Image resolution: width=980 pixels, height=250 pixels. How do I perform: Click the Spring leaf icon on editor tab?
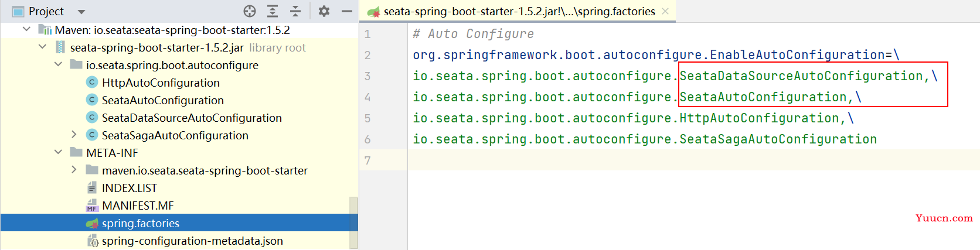373,12
